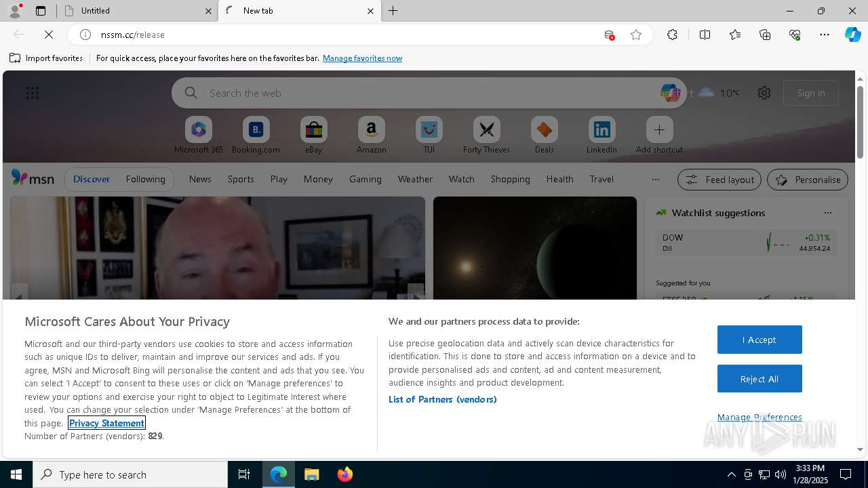Open TUI shortcut

pos(429,136)
